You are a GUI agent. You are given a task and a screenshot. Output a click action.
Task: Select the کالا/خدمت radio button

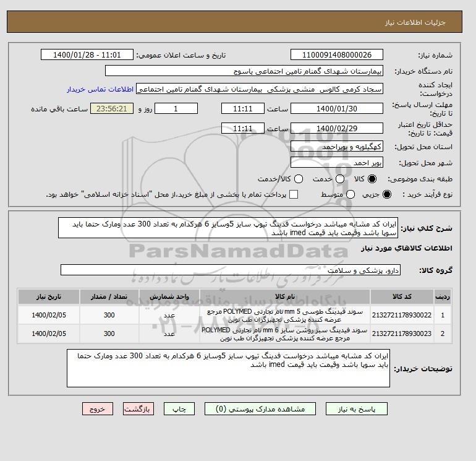pyautogui.click(x=299, y=179)
